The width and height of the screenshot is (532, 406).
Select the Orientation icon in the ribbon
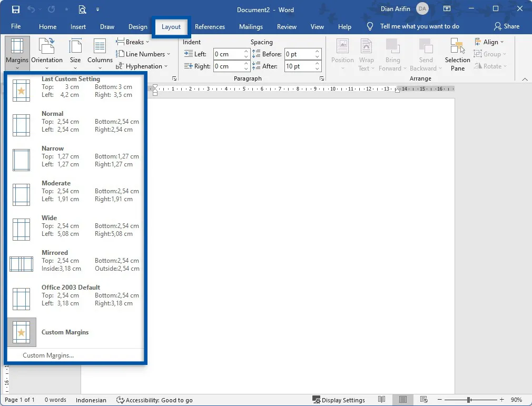coord(47,53)
